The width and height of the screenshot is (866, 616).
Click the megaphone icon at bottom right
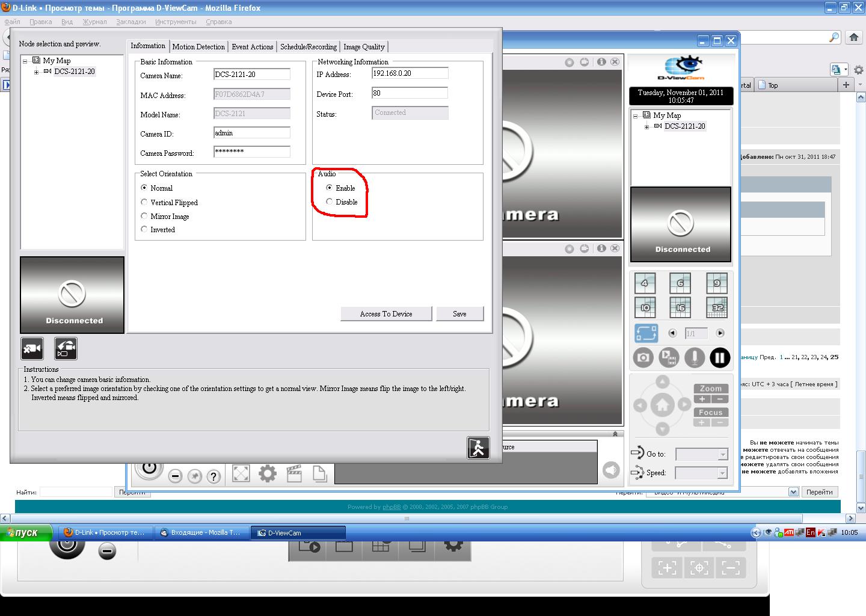[611, 470]
